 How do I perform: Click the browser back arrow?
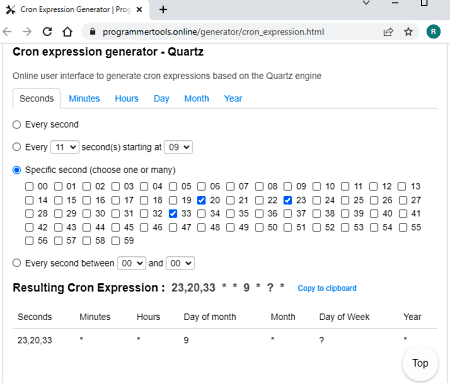[7, 32]
